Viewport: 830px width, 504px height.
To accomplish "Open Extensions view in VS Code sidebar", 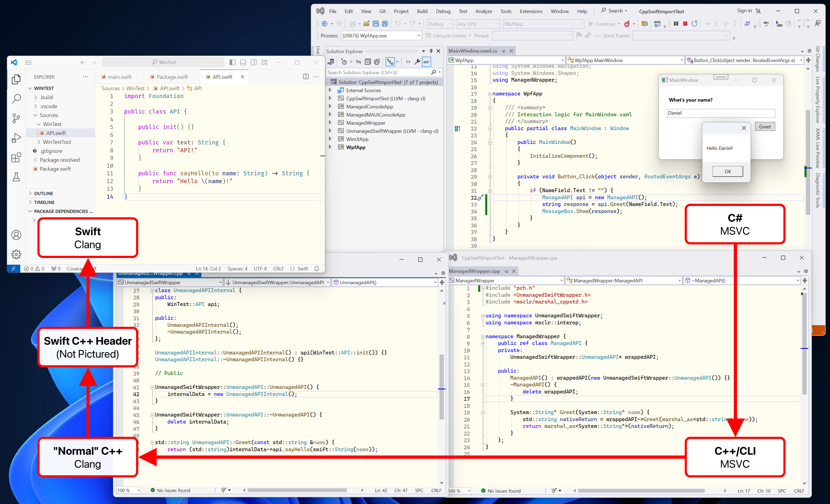I will coord(16,157).
